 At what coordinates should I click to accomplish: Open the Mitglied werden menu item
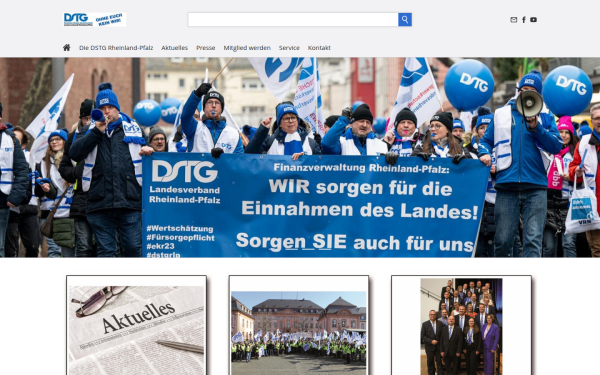(x=247, y=48)
